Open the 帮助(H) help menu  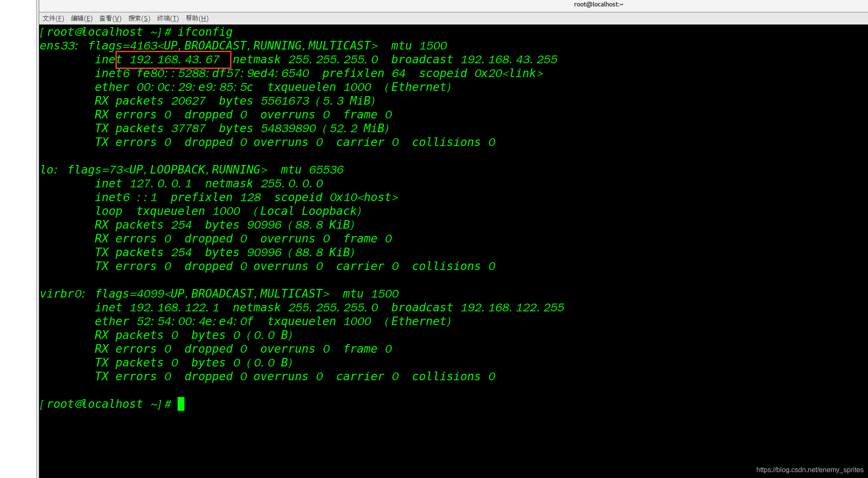(x=197, y=18)
